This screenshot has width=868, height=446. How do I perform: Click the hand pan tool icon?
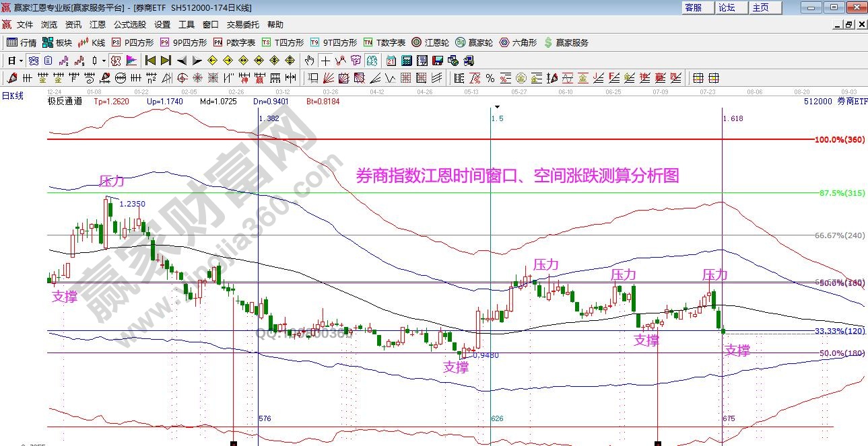310,61
